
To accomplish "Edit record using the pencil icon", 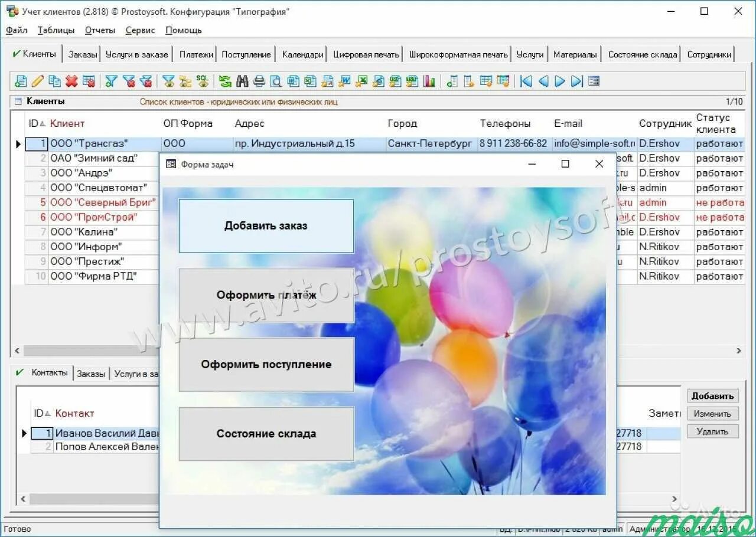I will tap(37, 81).
